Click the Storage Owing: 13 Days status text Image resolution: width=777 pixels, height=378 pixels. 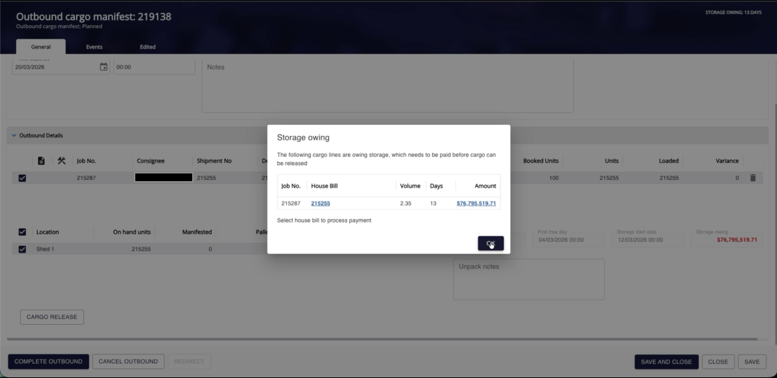click(x=733, y=12)
